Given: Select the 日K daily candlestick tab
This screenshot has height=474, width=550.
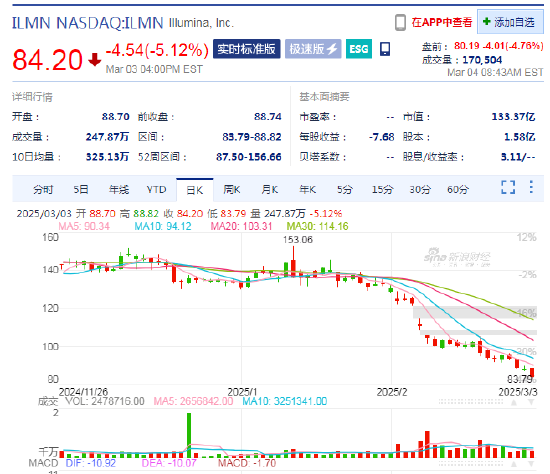Looking at the screenshot, I should click(195, 190).
